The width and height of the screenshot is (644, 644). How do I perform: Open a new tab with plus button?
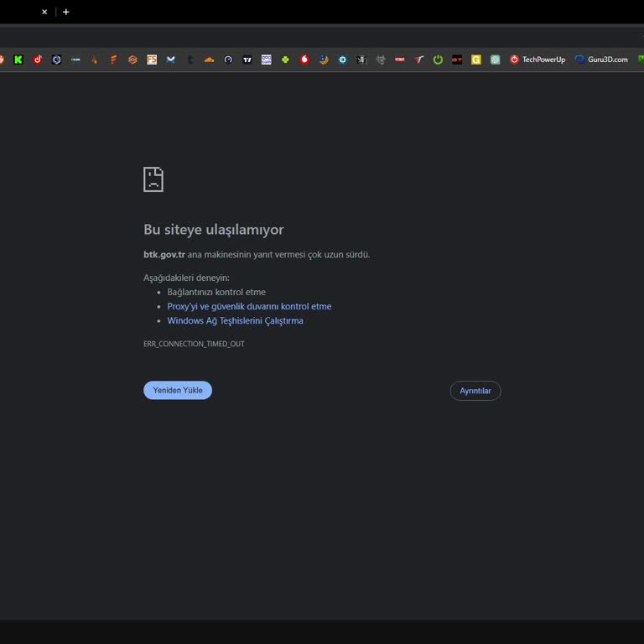[65, 12]
